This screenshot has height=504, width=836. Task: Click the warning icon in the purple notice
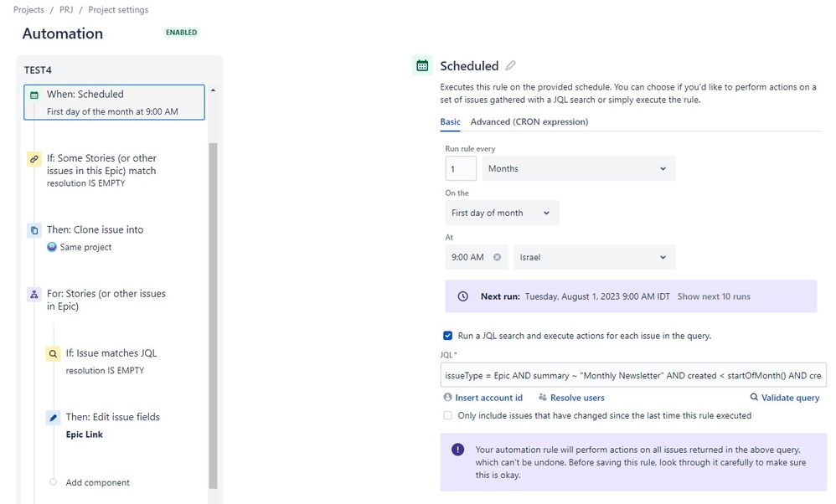pos(457,450)
